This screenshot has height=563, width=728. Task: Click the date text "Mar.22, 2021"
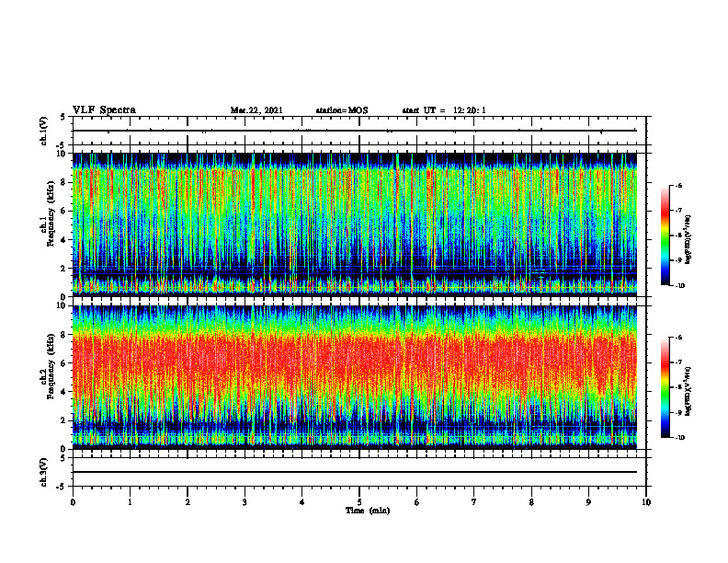click(x=256, y=110)
